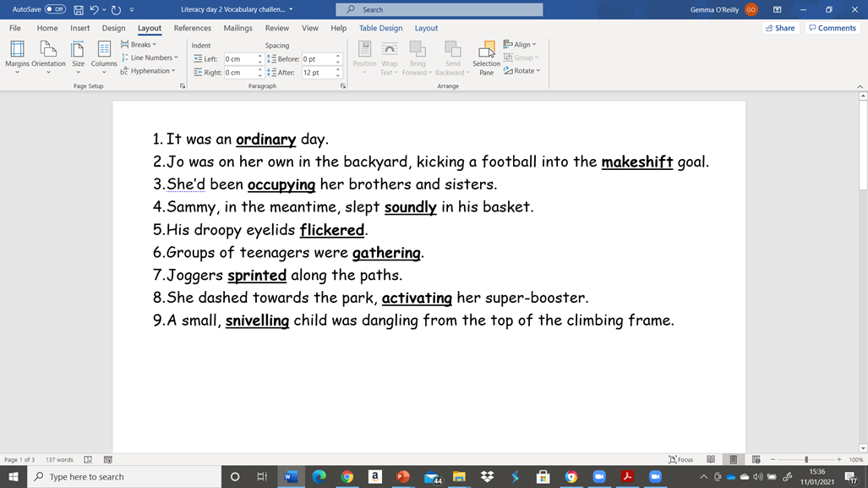Switch to the Design tab
This screenshot has width=868, height=488.
pyautogui.click(x=113, y=28)
